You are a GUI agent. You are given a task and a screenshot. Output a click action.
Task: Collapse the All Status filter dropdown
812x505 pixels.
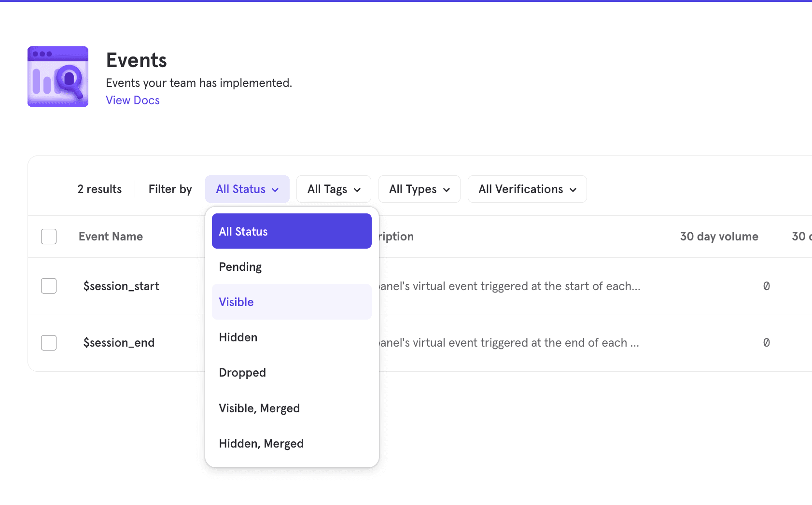[x=247, y=189]
